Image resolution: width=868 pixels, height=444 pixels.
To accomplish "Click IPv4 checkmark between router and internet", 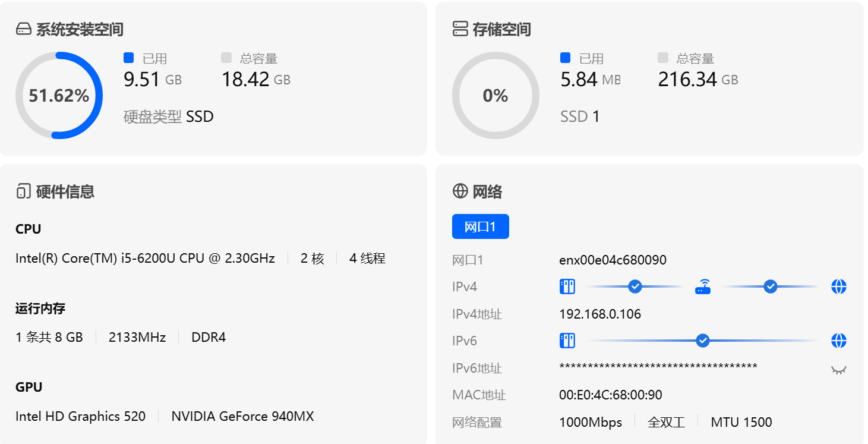I will (x=771, y=287).
